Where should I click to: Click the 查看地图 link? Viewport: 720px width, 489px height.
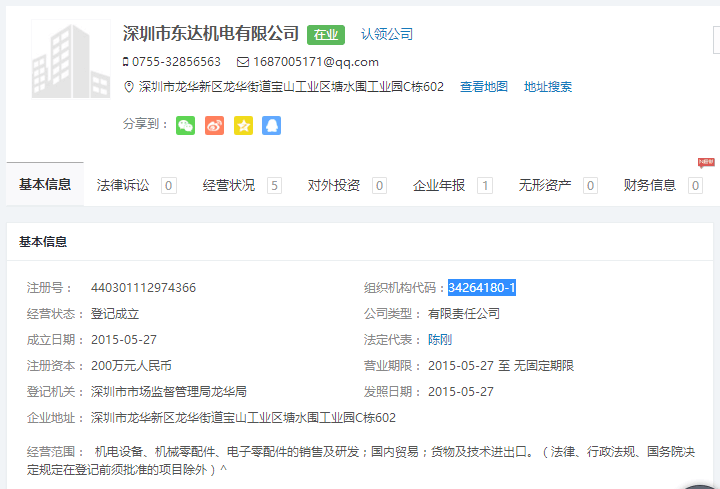point(484,87)
